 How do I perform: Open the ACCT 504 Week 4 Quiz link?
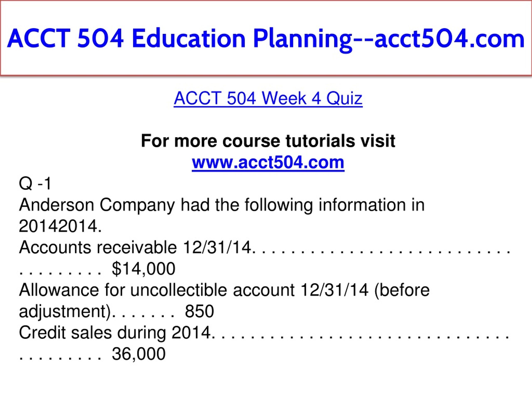pyautogui.click(x=268, y=98)
